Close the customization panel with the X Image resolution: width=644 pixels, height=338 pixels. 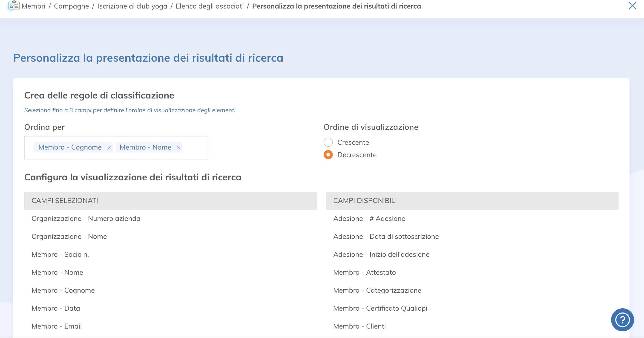[x=632, y=6]
